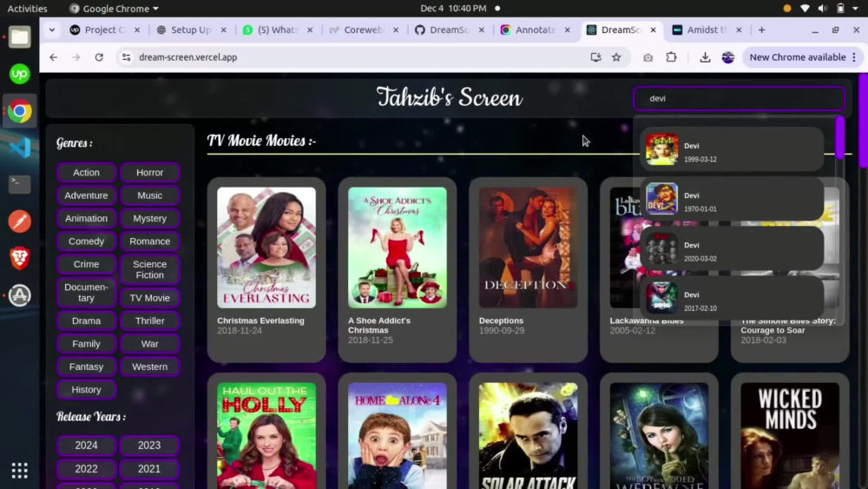Pick the Western genre
The width and height of the screenshot is (868, 489).
tap(149, 367)
